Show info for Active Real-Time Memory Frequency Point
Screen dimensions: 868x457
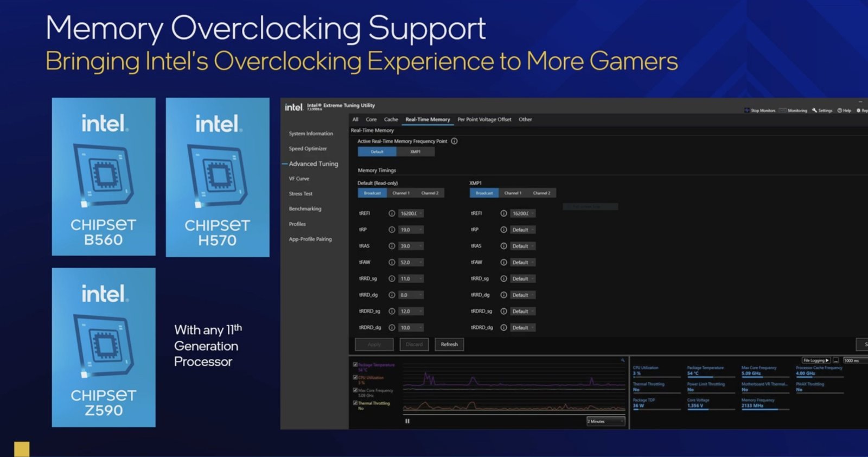[x=454, y=141]
